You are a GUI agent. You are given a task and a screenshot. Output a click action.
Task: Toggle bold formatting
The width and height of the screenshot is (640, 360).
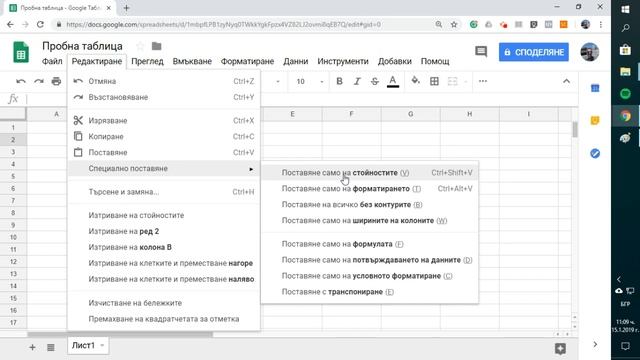[339, 81]
